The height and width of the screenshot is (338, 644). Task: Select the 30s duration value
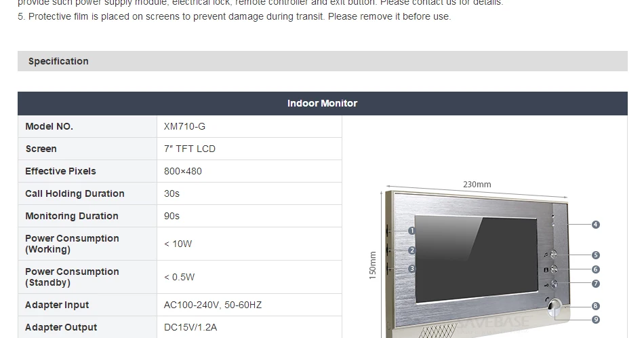(172, 193)
